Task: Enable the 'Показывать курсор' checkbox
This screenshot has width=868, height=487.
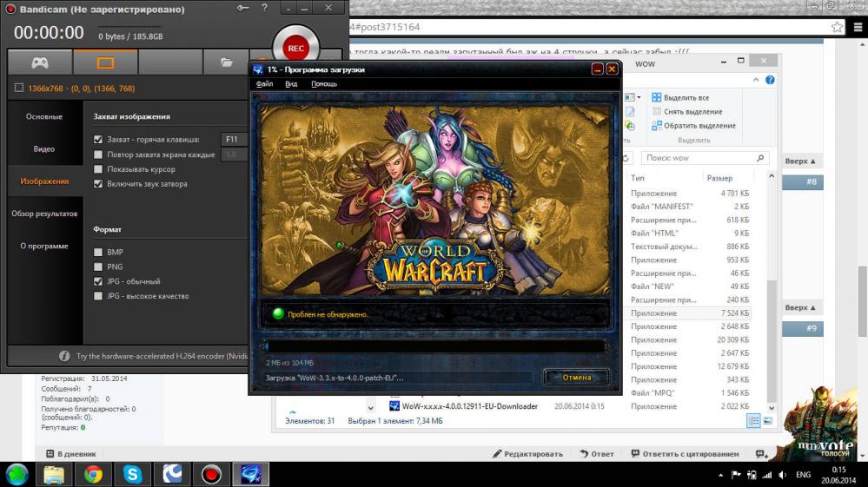Action: [x=99, y=169]
